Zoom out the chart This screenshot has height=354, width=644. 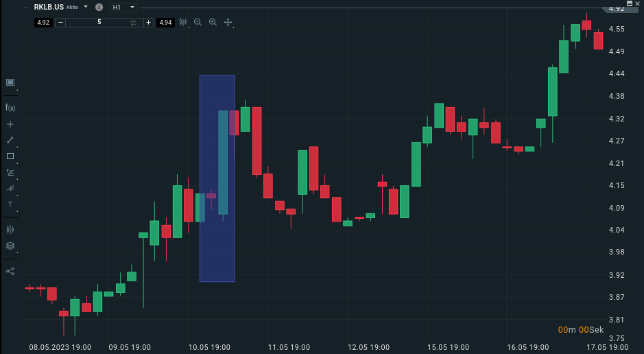pos(198,22)
